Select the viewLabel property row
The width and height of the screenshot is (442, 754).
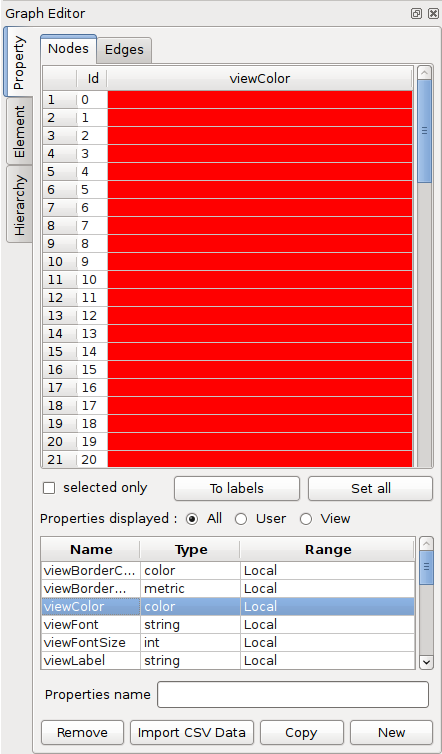coord(227,660)
